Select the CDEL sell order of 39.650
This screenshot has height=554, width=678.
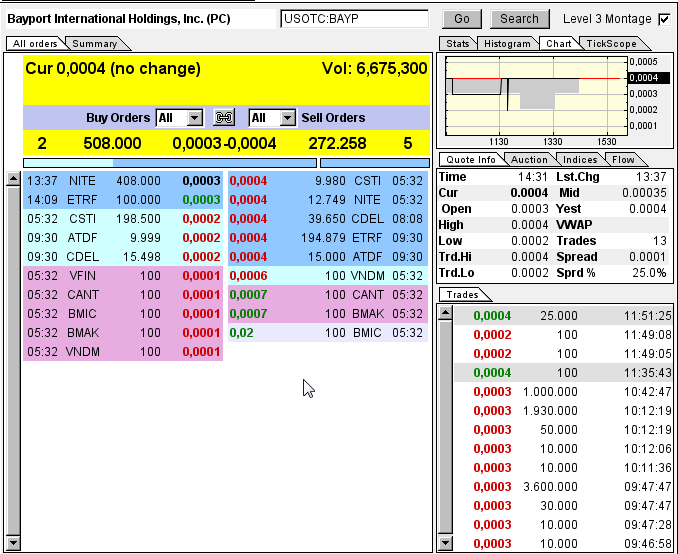[x=328, y=219]
